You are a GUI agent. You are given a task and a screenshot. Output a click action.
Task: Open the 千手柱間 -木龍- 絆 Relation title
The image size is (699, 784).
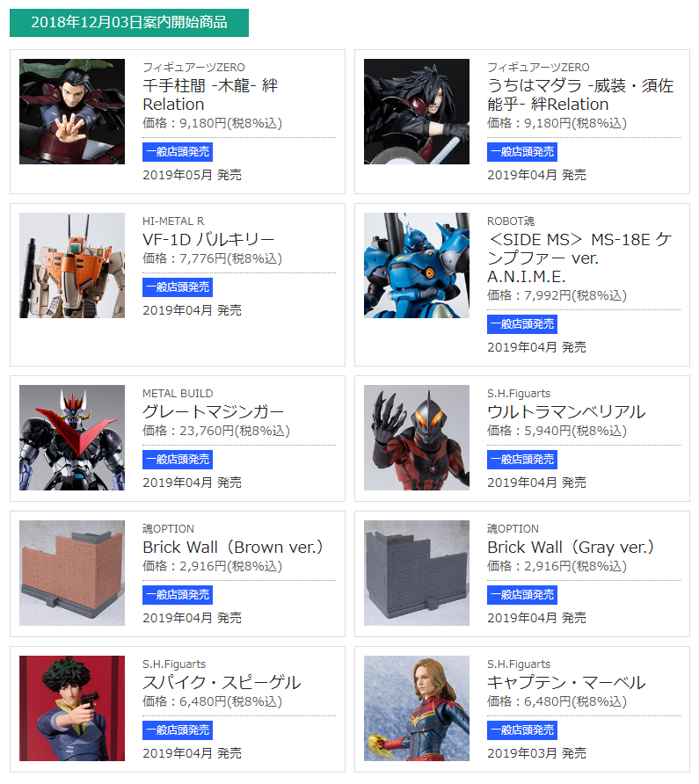[x=210, y=95]
